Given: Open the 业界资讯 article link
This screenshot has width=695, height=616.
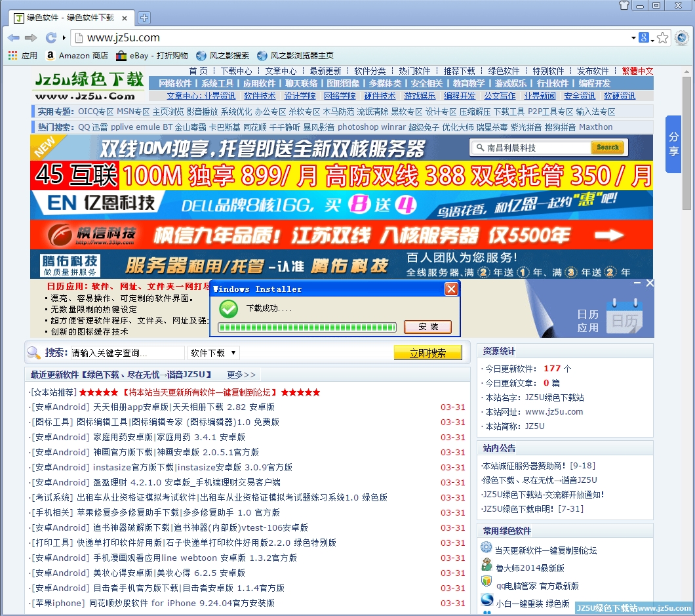Looking at the screenshot, I should 220,96.
